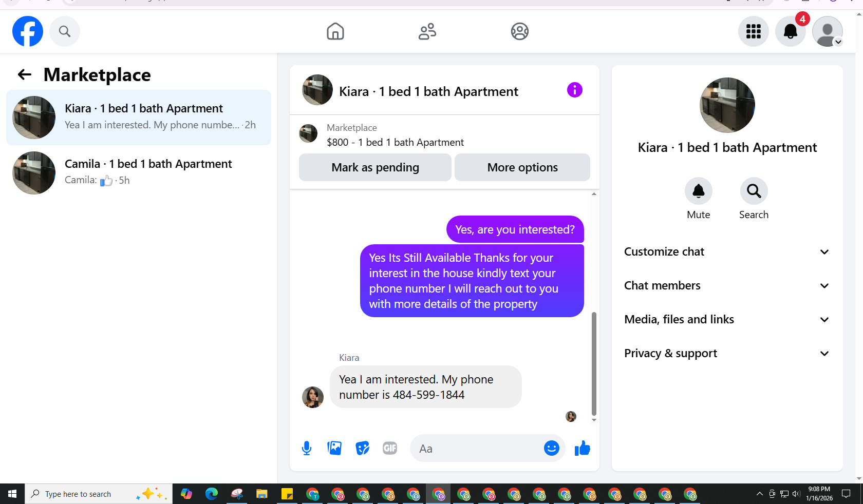This screenshot has height=504, width=863.
Task: Open the account profile avatar menu
Action: coord(828,31)
